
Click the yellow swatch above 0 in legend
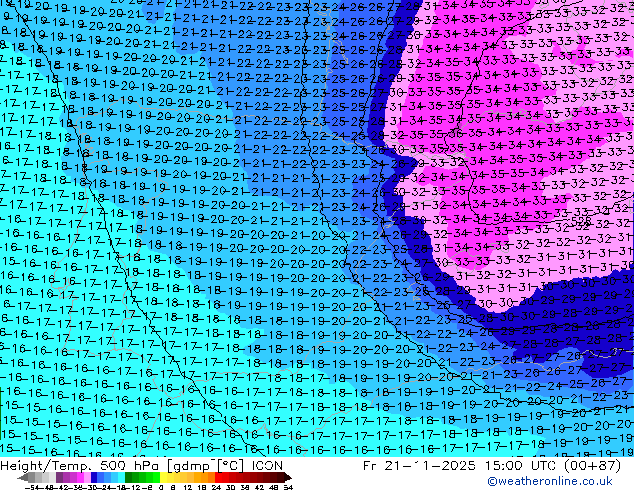(163, 478)
